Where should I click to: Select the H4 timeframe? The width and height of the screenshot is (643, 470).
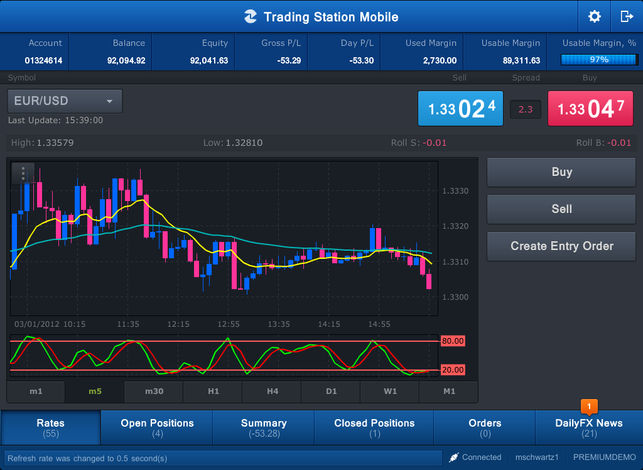(272, 391)
